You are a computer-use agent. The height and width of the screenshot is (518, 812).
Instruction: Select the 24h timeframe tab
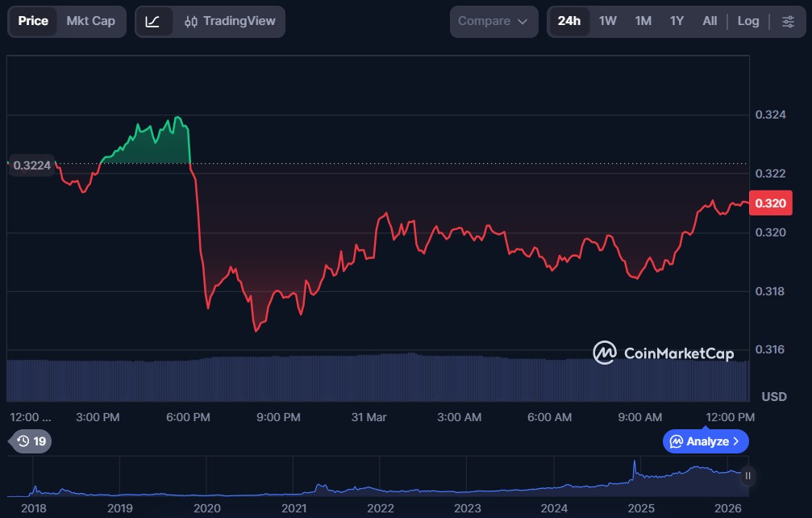tap(568, 21)
